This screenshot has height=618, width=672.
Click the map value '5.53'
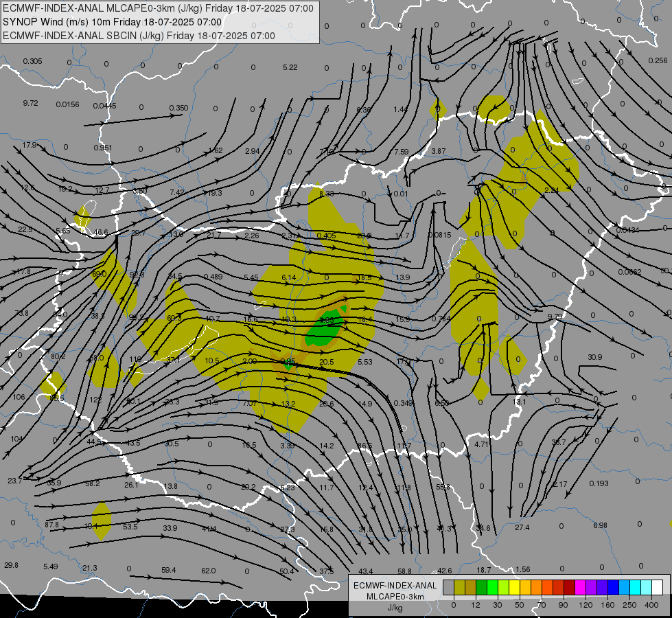(x=365, y=362)
